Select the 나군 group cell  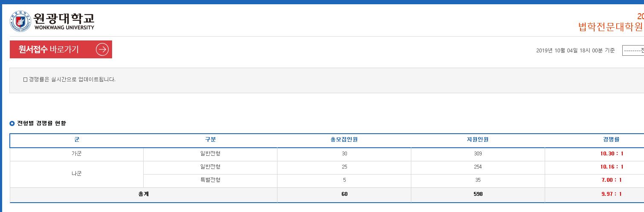point(77,173)
